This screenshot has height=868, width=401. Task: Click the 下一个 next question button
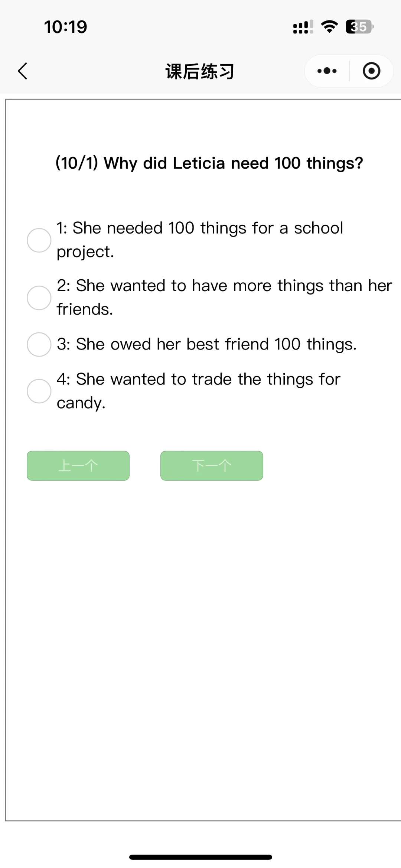[212, 466]
